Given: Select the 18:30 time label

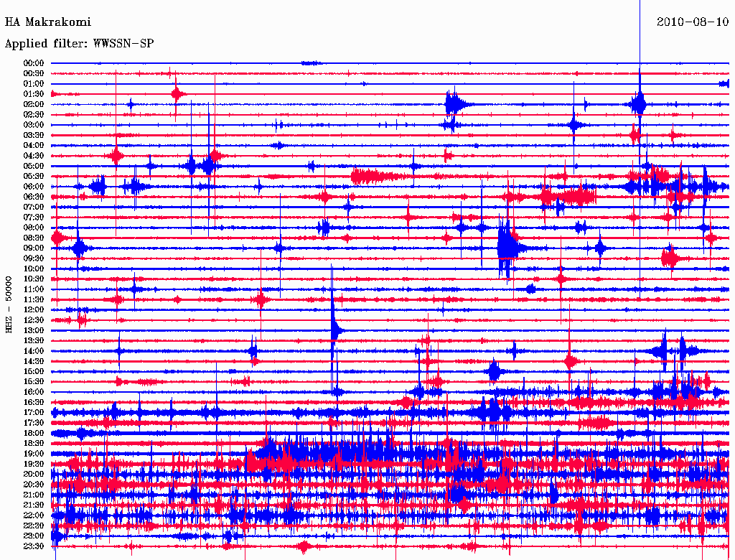Looking at the screenshot, I should point(33,444).
